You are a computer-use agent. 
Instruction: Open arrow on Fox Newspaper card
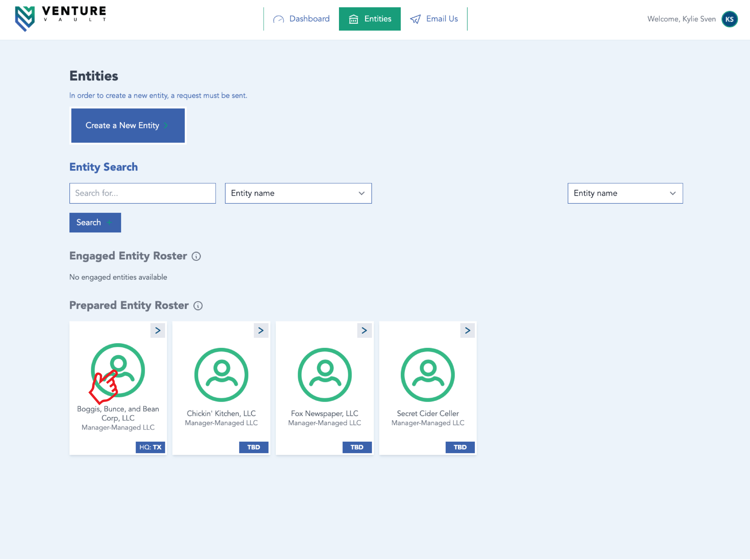point(364,331)
